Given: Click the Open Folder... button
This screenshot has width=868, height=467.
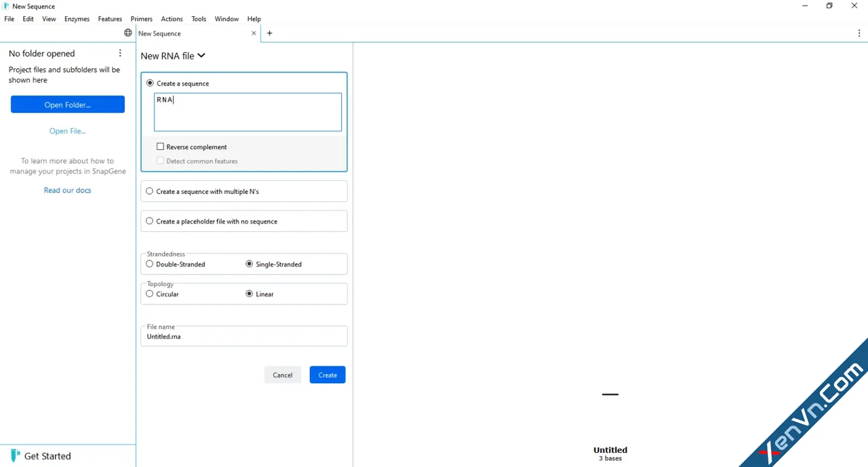Looking at the screenshot, I should tap(68, 104).
